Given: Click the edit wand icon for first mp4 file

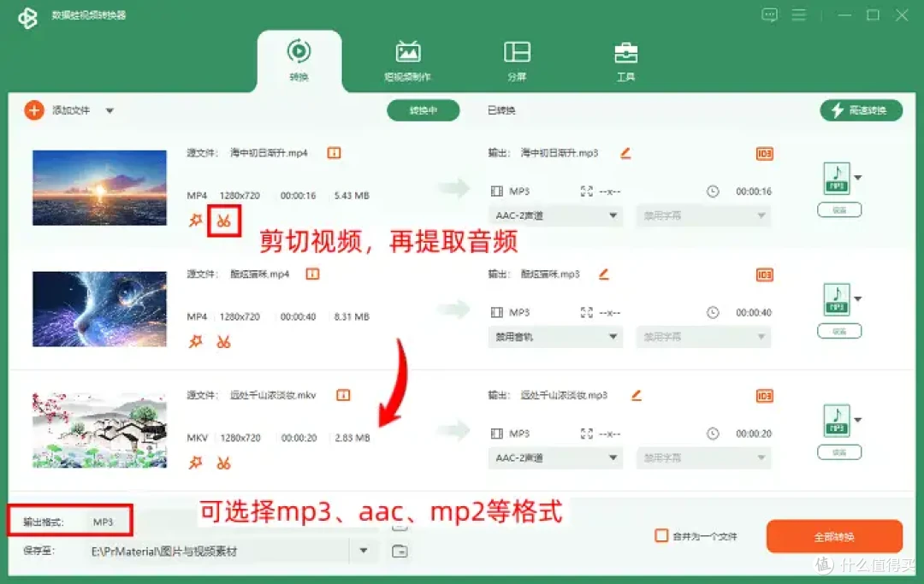Looking at the screenshot, I should coord(196,221).
